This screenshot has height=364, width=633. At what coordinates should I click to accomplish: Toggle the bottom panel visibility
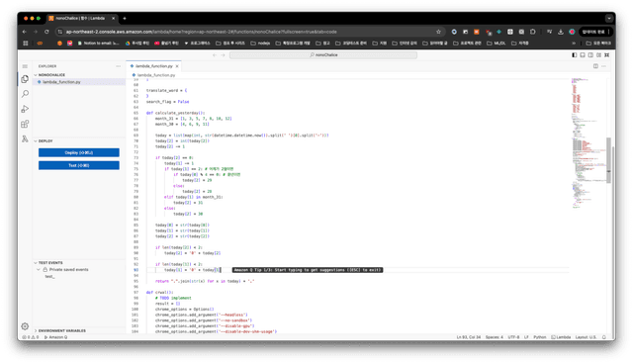pos(583,54)
